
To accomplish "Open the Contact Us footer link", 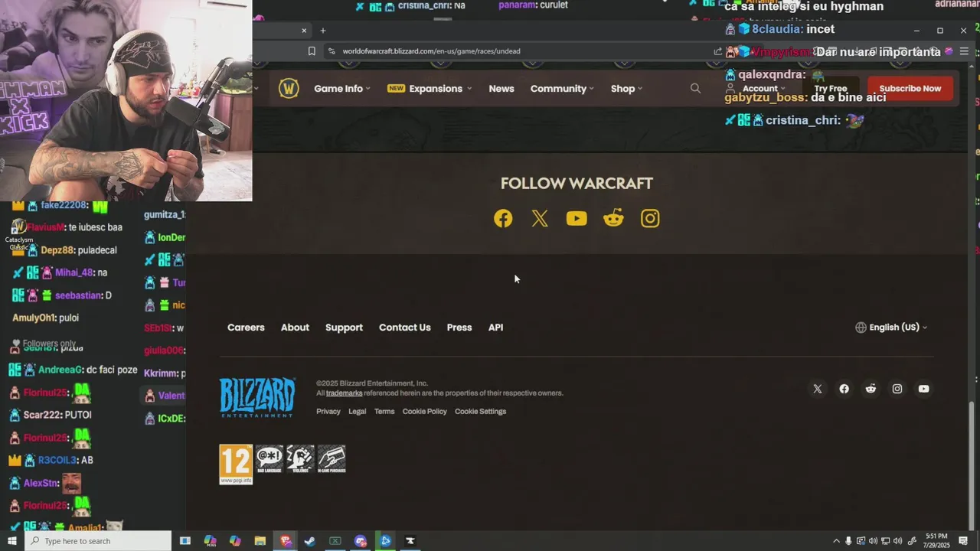I will [x=404, y=328].
